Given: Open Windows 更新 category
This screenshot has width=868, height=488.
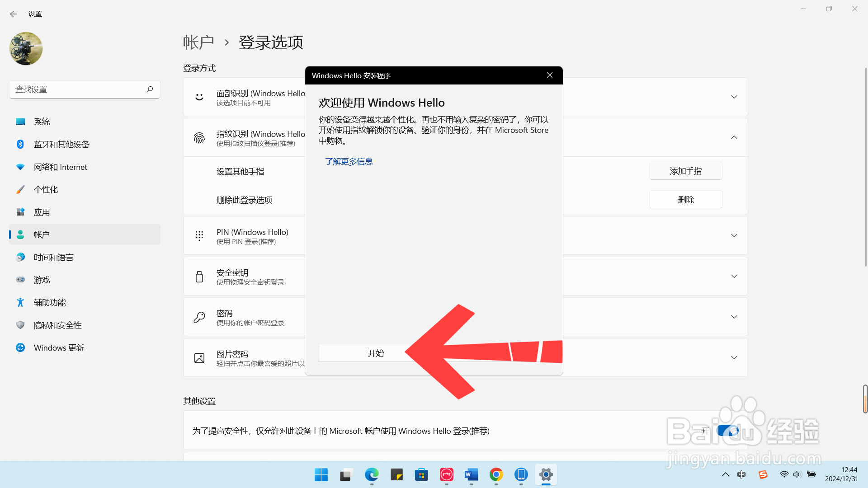Looking at the screenshot, I should pos(85,347).
